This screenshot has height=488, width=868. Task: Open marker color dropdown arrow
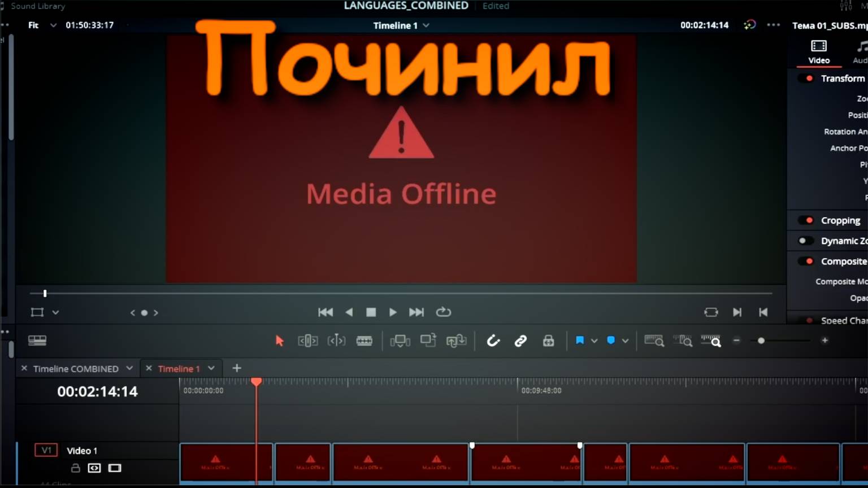625,341
